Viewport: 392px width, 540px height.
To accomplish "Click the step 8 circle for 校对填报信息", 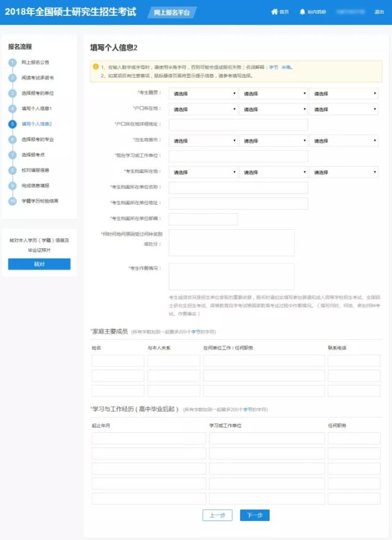I will tap(12, 170).
